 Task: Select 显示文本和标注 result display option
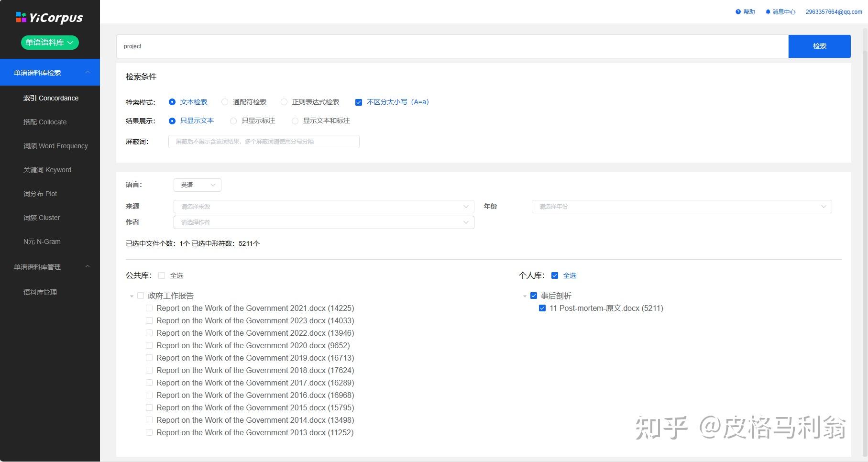coord(295,121)
